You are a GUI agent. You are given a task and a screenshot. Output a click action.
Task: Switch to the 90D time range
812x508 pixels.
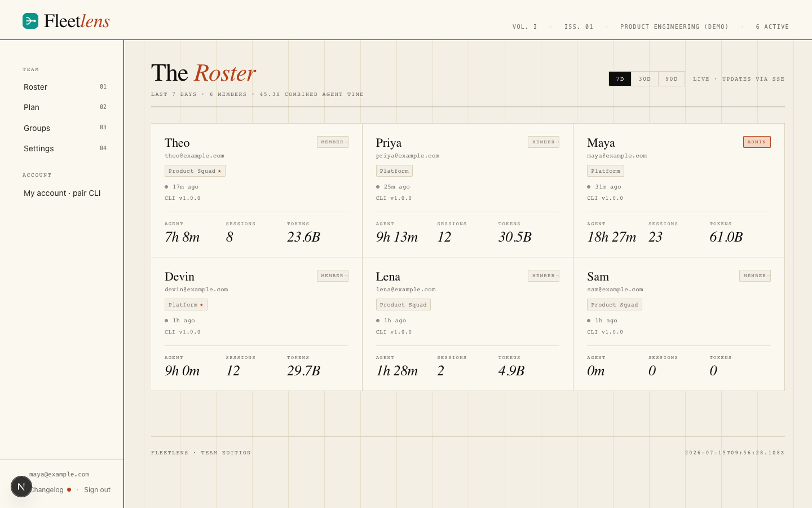(x=672, y=79)
